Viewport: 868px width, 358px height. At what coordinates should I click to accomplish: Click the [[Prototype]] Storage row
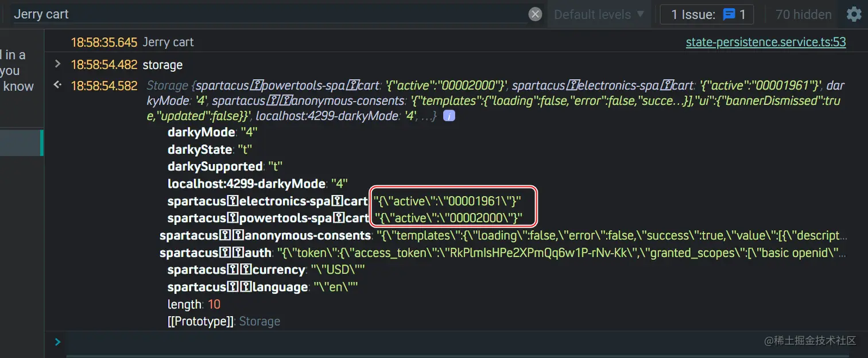(x=224, y=321)
